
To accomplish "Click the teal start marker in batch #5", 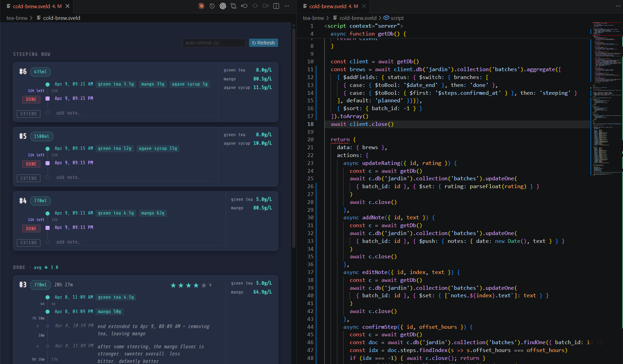I will (48, 148).
